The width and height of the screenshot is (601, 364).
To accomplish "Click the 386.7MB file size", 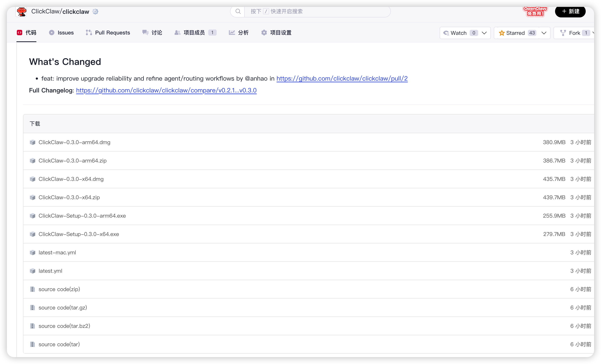I will tap(554, 161).
